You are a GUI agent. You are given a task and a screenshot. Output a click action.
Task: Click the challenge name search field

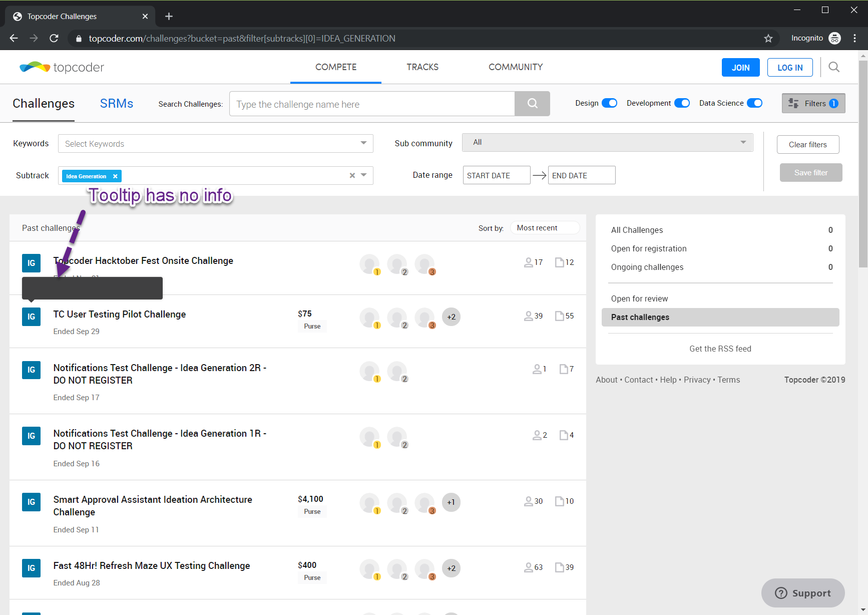tap(372, 104)
